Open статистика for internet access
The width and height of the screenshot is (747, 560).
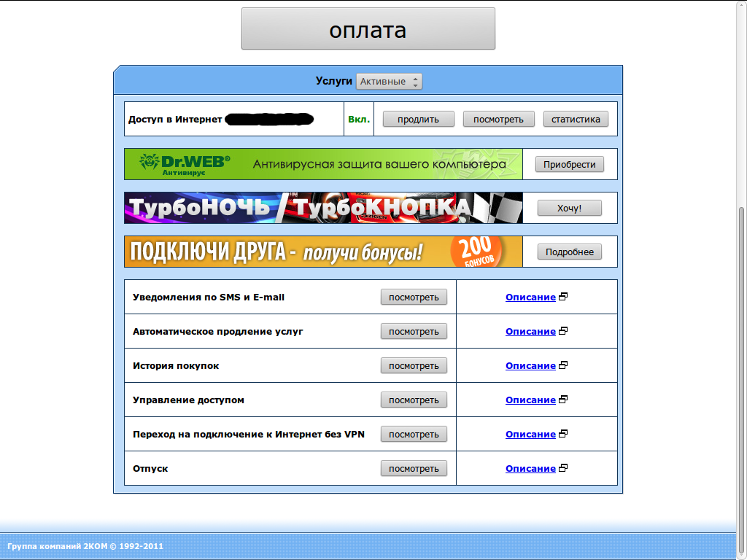coord(576,119)
